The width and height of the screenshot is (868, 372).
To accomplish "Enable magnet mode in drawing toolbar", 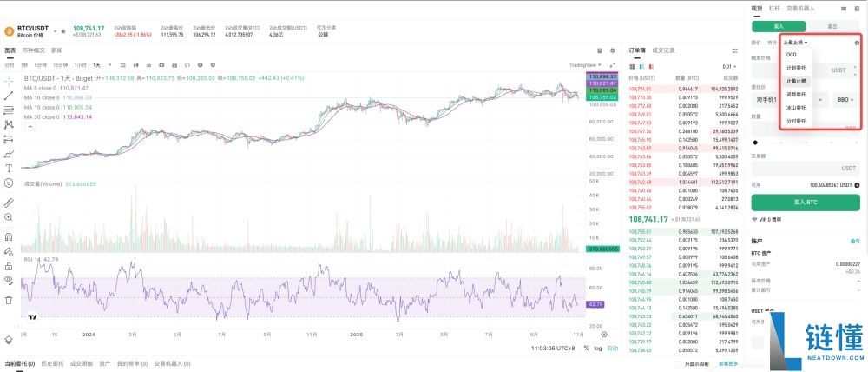I will click(9, 236).
